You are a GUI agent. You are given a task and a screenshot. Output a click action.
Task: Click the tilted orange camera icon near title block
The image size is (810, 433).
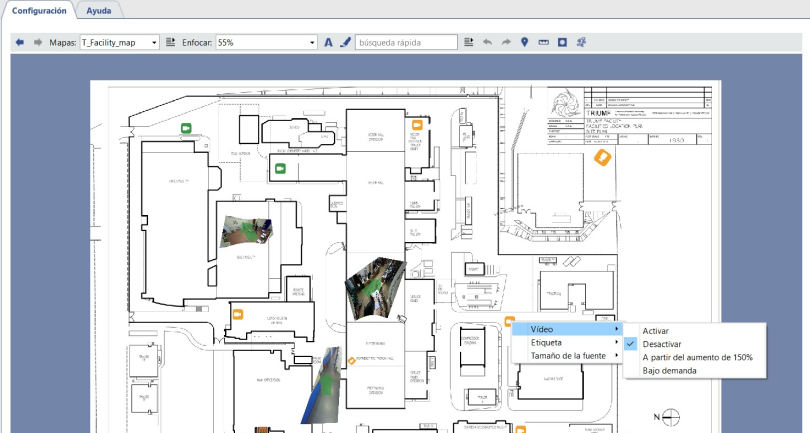pyautogui.click(x=602, y=158)
